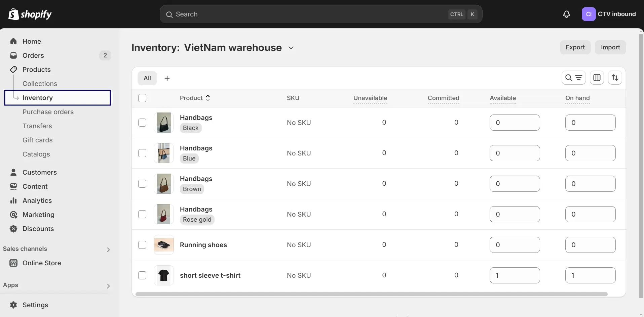Open the sort options button
644x317 pixels.
pos(615,78)
